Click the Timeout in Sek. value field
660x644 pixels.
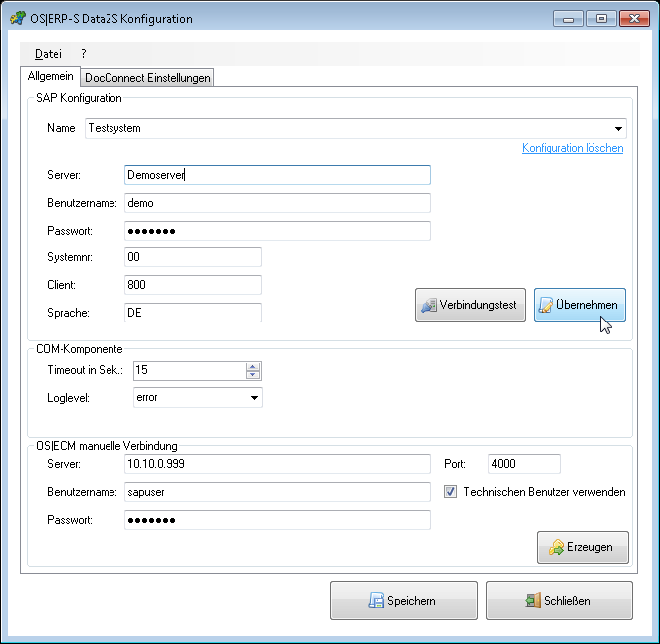(x=190, y=371)
